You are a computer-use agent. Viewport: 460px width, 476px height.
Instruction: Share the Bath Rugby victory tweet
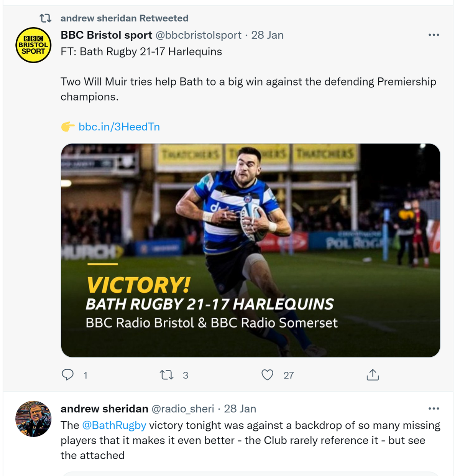point(373,375)
